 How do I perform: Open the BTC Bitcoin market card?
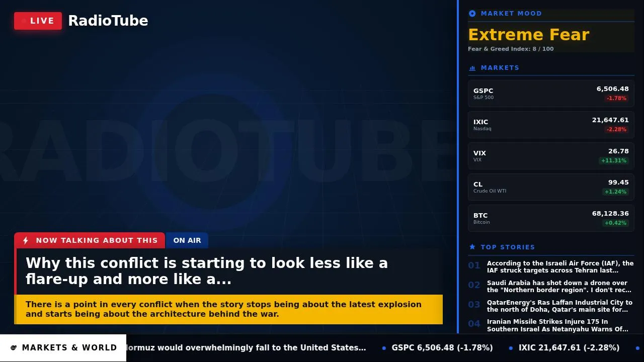click(x=551, y=218)
